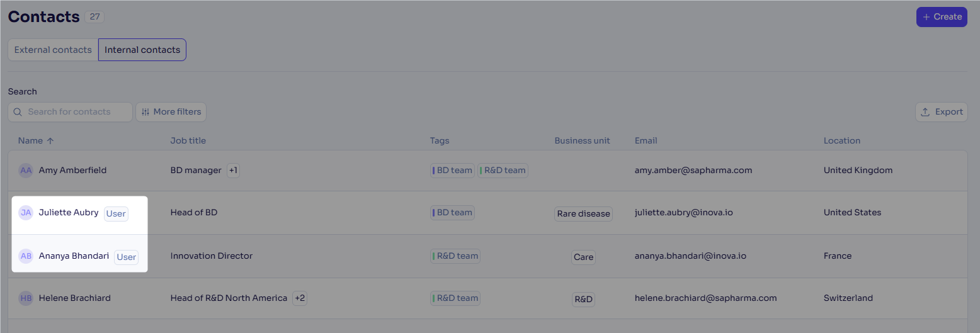Expand the +1 job titles for Amy Amberfield
The image size is (980, 333).
(233, 171)
